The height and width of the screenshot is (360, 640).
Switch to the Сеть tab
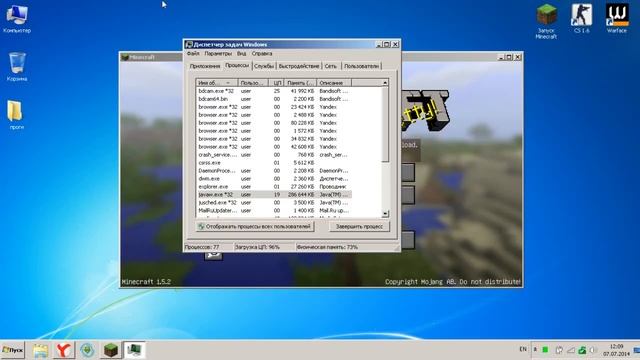tap(331, 66)
